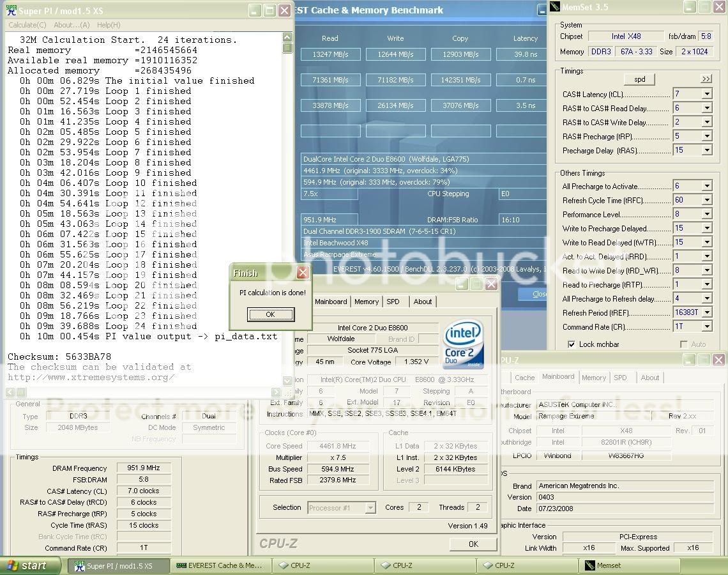Open the Write to Precharge Delayed dropdown

point(707,229)
